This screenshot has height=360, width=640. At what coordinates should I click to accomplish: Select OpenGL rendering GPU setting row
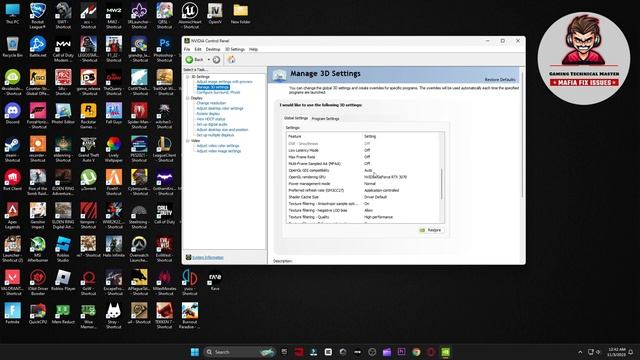pyautogui.click(x=363, y=177)
